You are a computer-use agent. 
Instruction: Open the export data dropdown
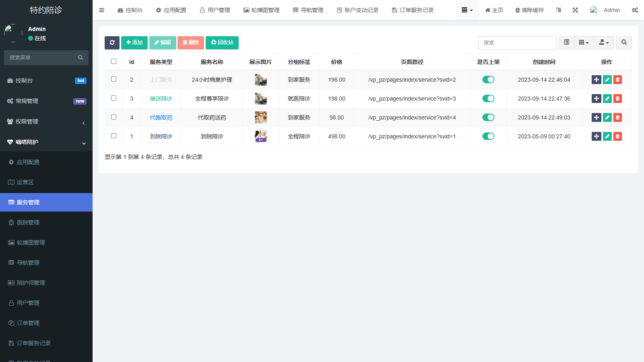604,43
